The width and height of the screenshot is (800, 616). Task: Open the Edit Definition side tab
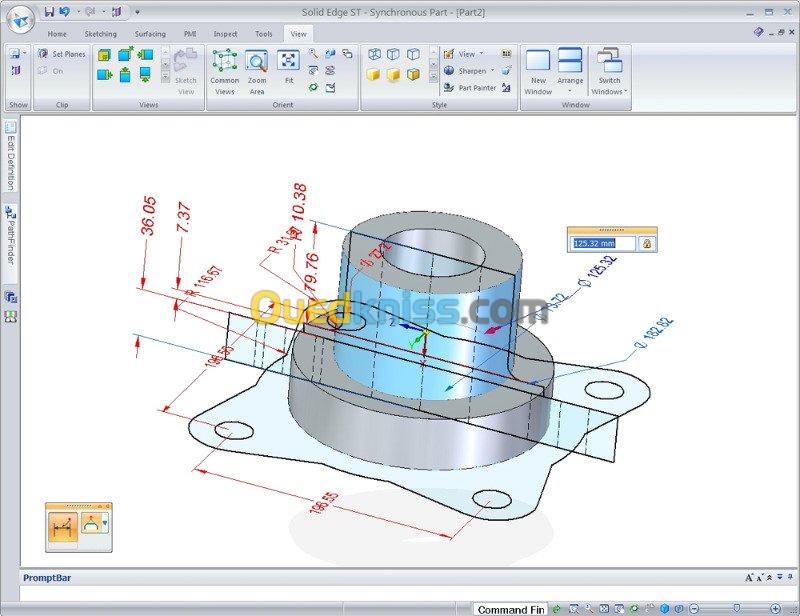10,156
